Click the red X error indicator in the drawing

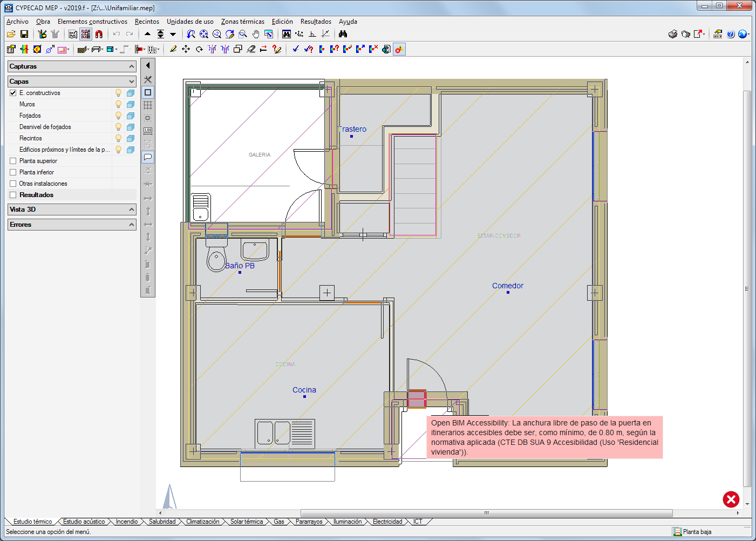[x=731, y=499]
